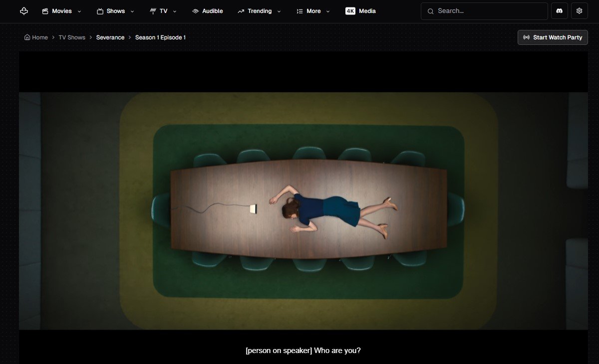Open the Movies menu

click(x=61, y=11)
